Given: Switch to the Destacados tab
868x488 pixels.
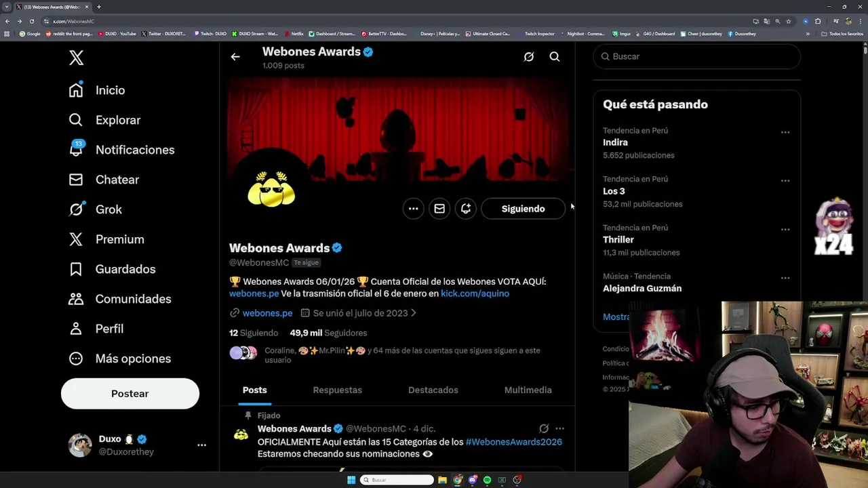Looking at the screenshot, I should coord(433,390).
